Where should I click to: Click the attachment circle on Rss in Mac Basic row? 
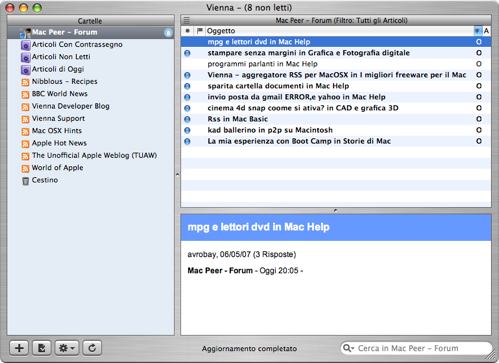pos(479,119)
